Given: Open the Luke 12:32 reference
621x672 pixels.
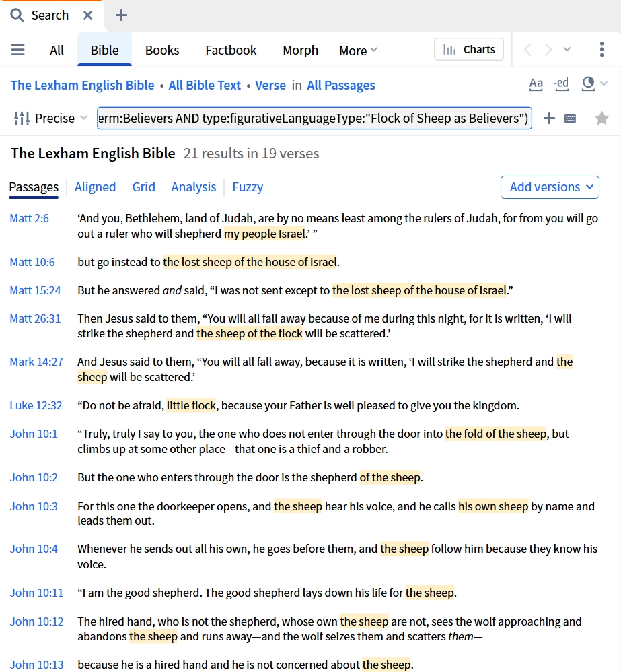Looking at the screenshot, I should [36, 405].
